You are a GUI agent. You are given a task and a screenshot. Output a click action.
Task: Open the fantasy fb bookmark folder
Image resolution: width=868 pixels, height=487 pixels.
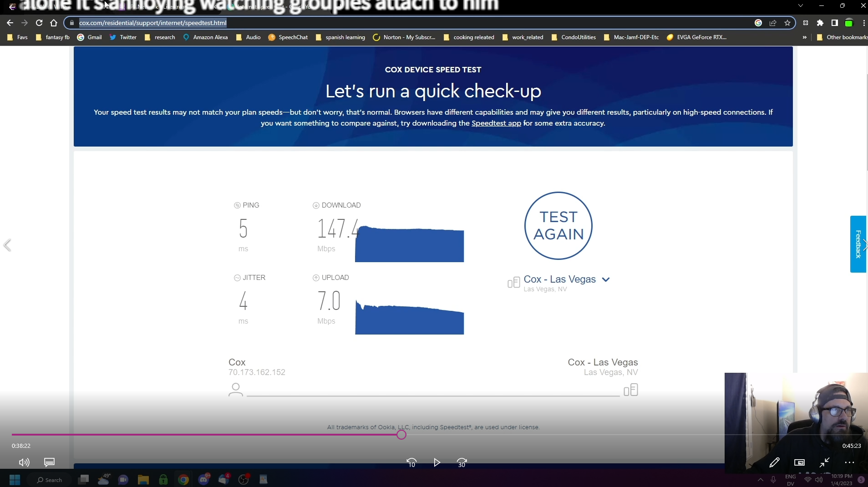point(53,37)
